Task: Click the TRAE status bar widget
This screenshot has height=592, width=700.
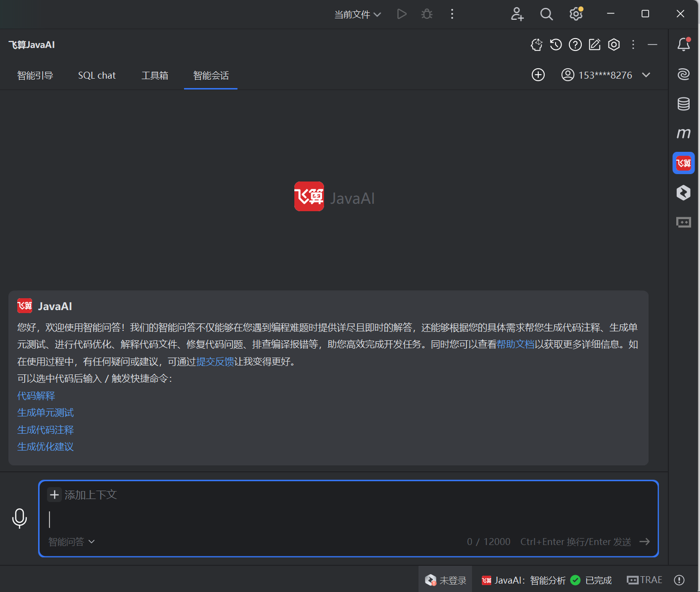Action: [x=644, y=580]
